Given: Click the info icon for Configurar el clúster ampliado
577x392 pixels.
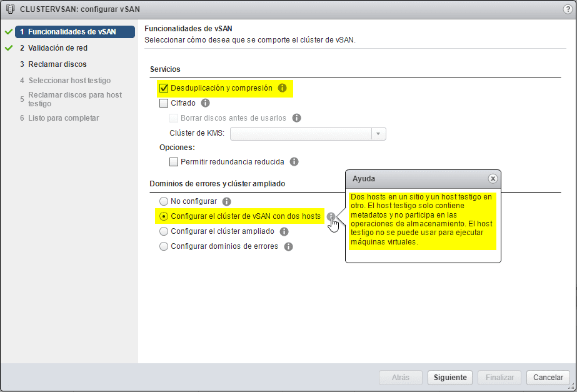Looking at the screenshot, I should click(x=284, y=231).
